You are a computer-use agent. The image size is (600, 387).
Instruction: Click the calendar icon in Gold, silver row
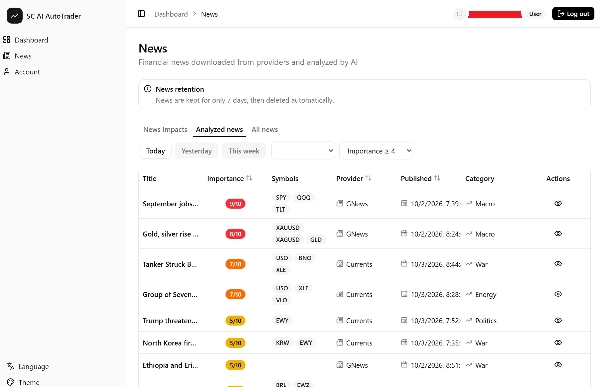(404, 233)
